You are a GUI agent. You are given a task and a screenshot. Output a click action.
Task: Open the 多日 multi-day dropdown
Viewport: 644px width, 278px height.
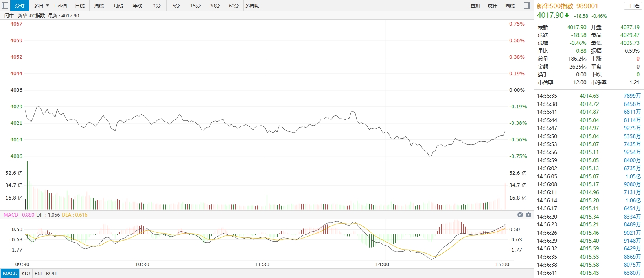(x=41, y=6)
